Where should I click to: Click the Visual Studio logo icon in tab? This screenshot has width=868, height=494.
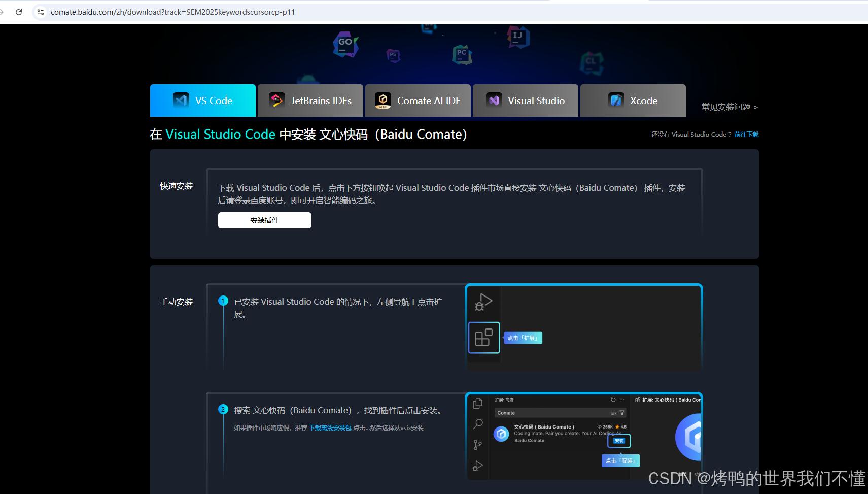494,101
